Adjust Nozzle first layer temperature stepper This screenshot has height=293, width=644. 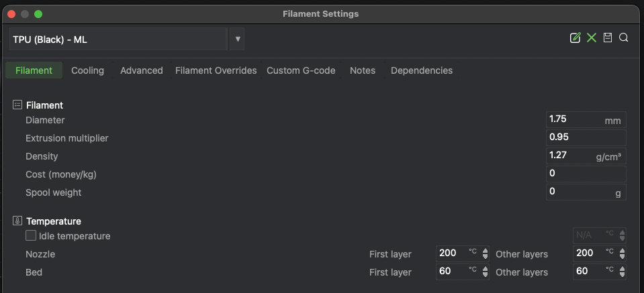[485, 253]
